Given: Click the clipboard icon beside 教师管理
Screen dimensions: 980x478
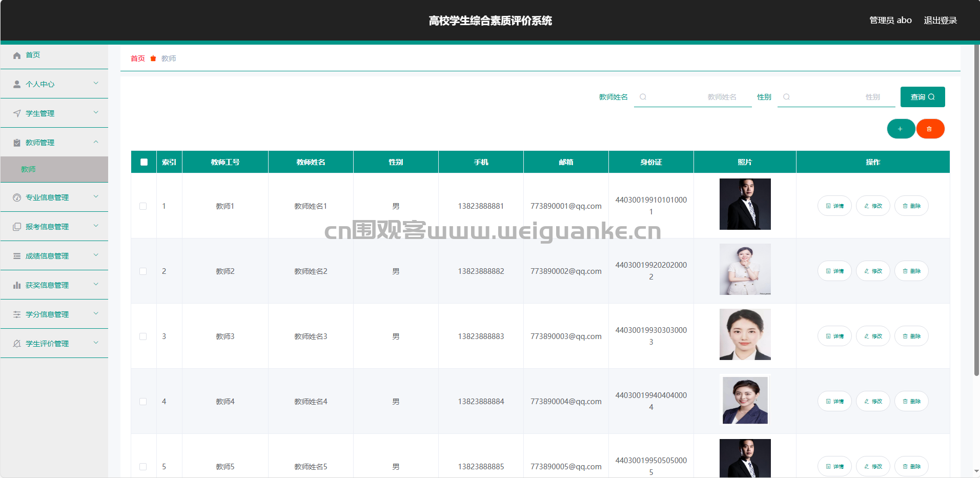Looking at the screenshot, I should 17,143.
